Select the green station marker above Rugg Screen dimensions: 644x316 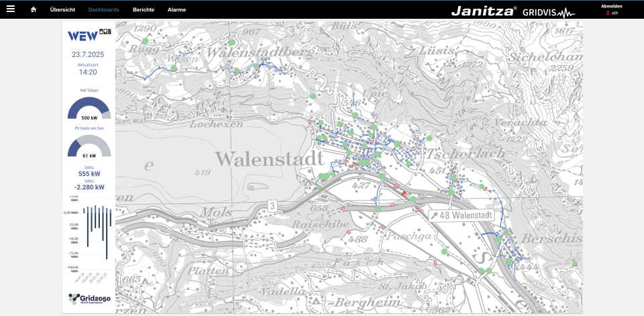(144, 41)
